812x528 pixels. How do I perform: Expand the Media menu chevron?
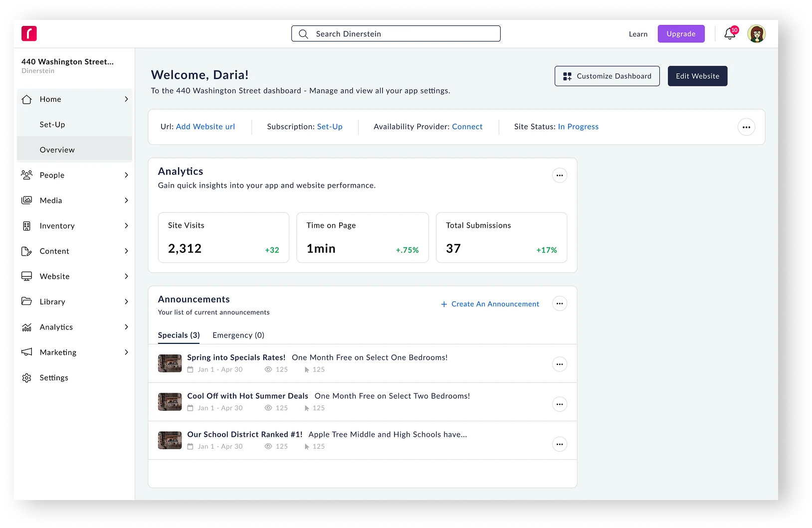tap(126, 201)
